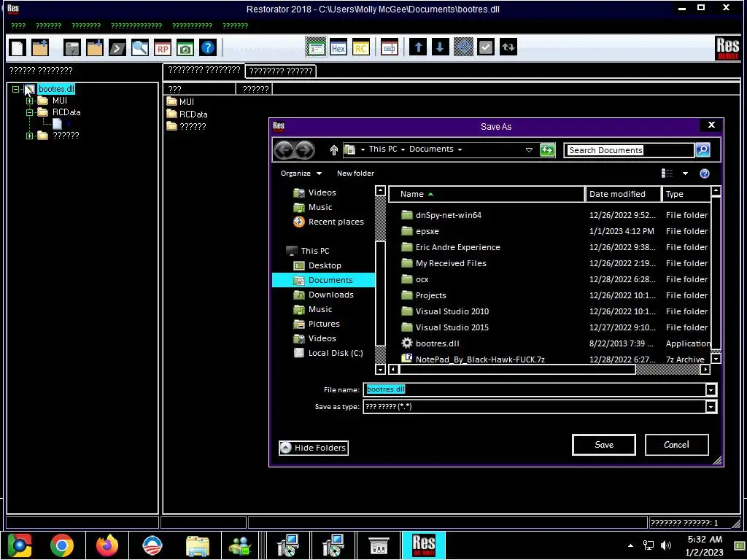The width and height of the screenshot is (747, 560).
Task: Click the move down arrow toolbar icon
Action: point(440,47)
